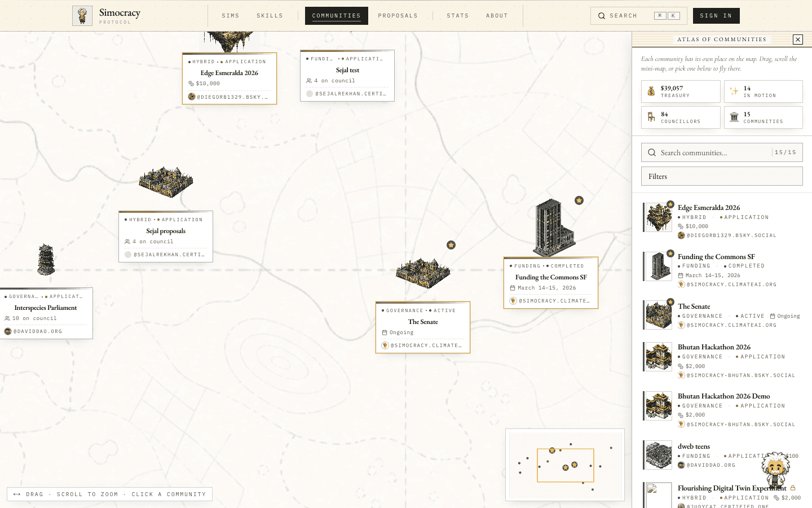The image size is (812, 508).
Task: Click Funding the Commons SF map card
Action: 551,283
